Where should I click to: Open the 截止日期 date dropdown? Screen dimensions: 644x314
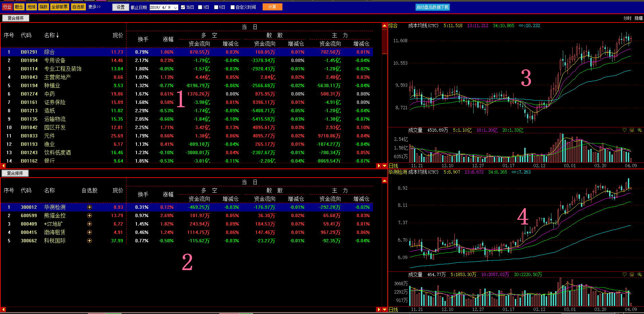175,7
